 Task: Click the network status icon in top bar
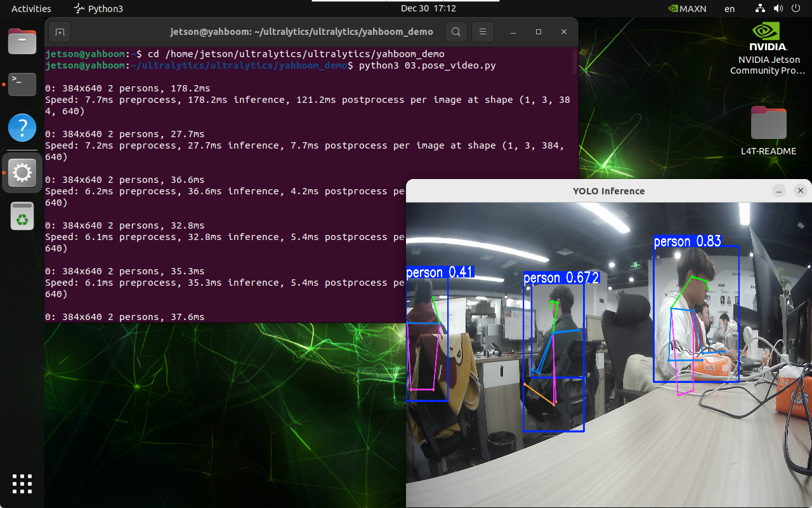click(761, 8)
